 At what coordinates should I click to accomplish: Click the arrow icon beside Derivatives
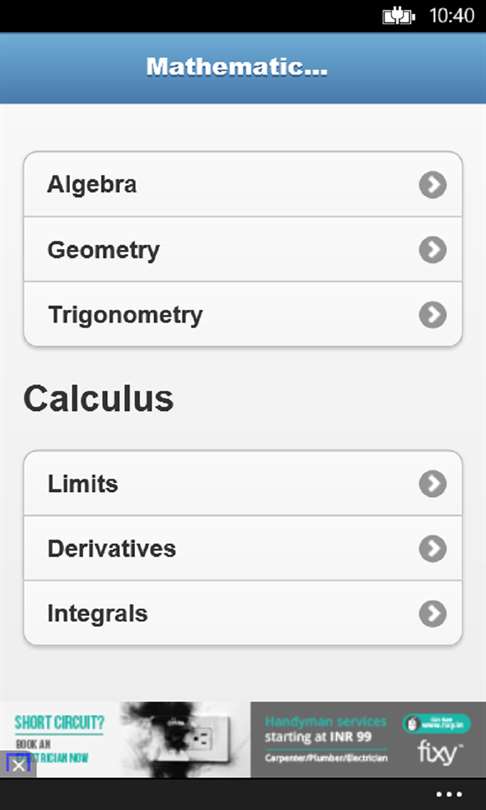(432, 549)
